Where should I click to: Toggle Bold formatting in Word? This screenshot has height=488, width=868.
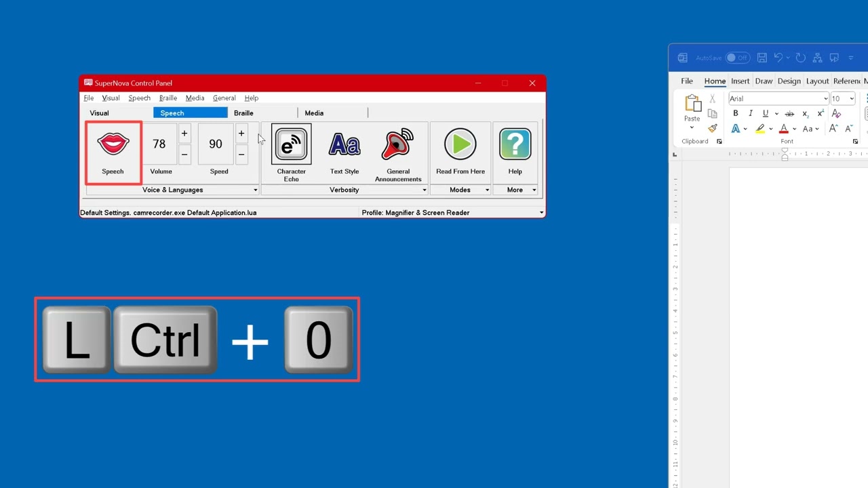[x=736, y=114]
